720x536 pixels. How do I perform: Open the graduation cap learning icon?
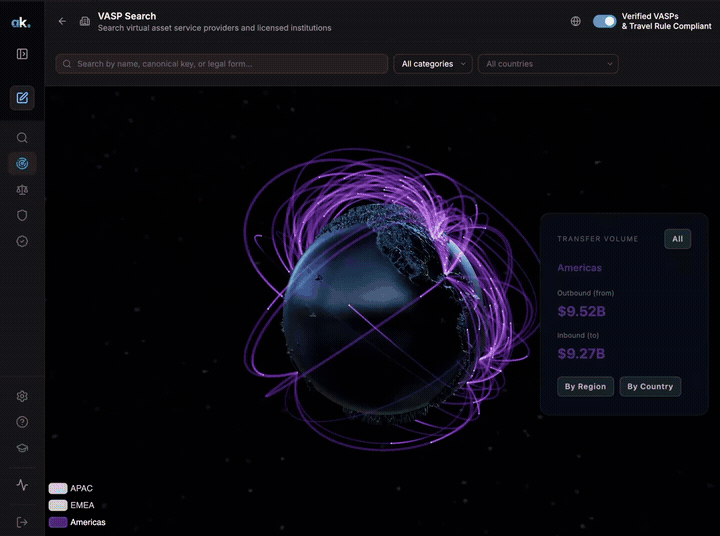pyautogui.click(x=22, y=448)
